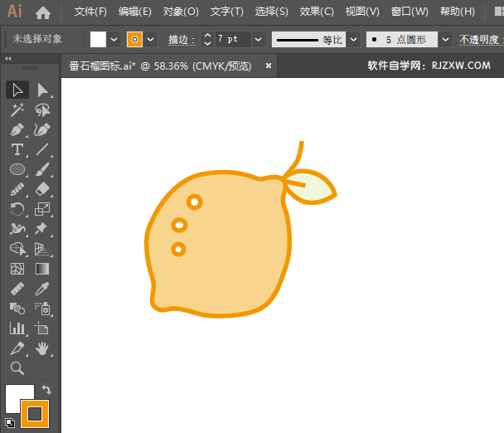Pick the Ellipse shape tool
The height and width of the screenshot is (433, 504).
tap(17, 170)
